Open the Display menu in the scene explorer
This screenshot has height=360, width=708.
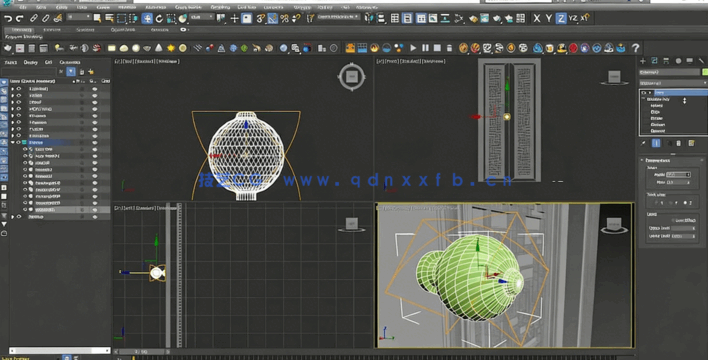click(31, 62)
